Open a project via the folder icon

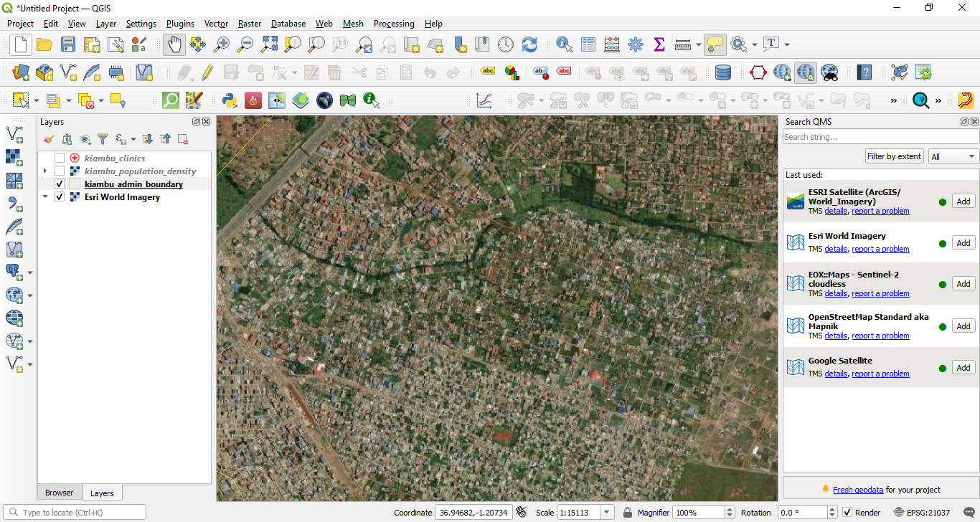tap(44, 44)
